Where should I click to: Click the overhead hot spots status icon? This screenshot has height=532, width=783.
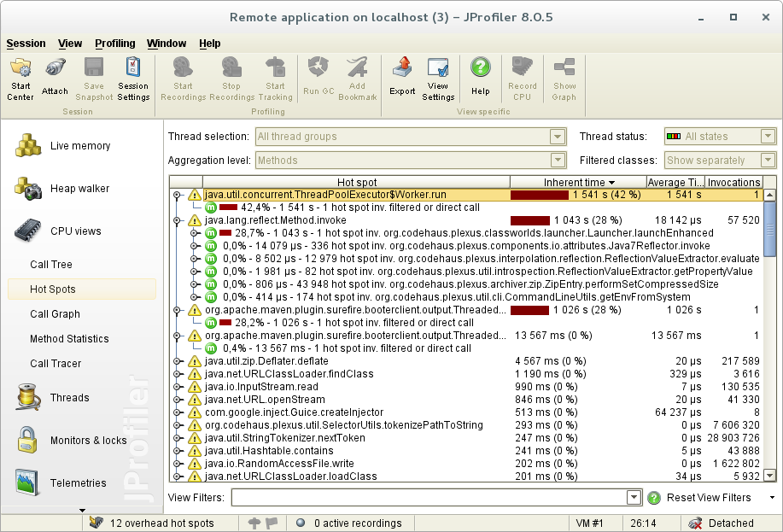pyautogui.click(x=96, y=523)
